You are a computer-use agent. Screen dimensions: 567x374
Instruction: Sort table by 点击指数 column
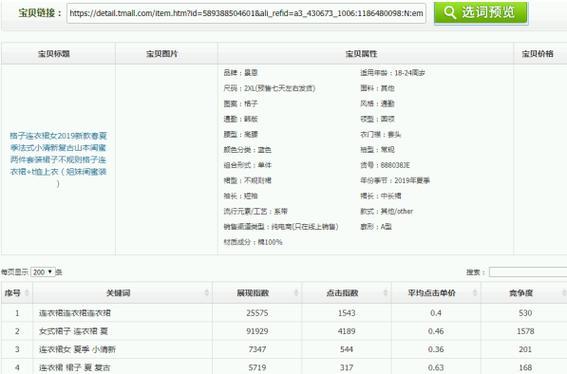(x=346, y=293)
